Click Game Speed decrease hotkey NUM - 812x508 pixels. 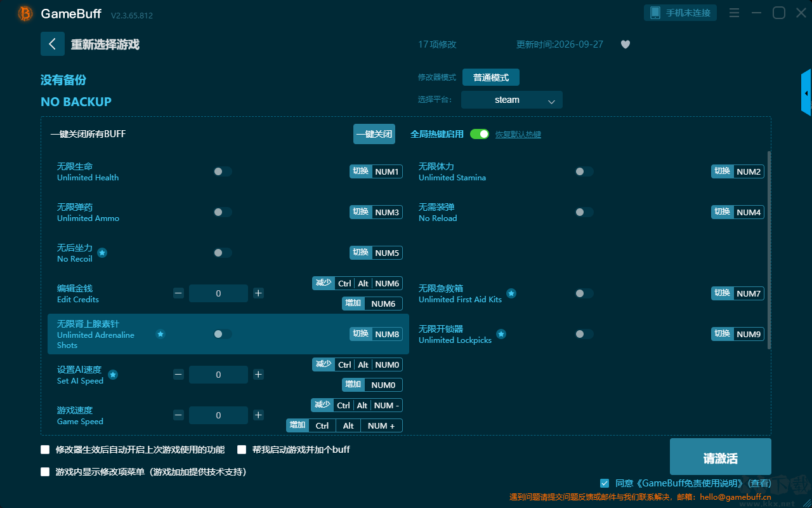[x=357, y=405]
